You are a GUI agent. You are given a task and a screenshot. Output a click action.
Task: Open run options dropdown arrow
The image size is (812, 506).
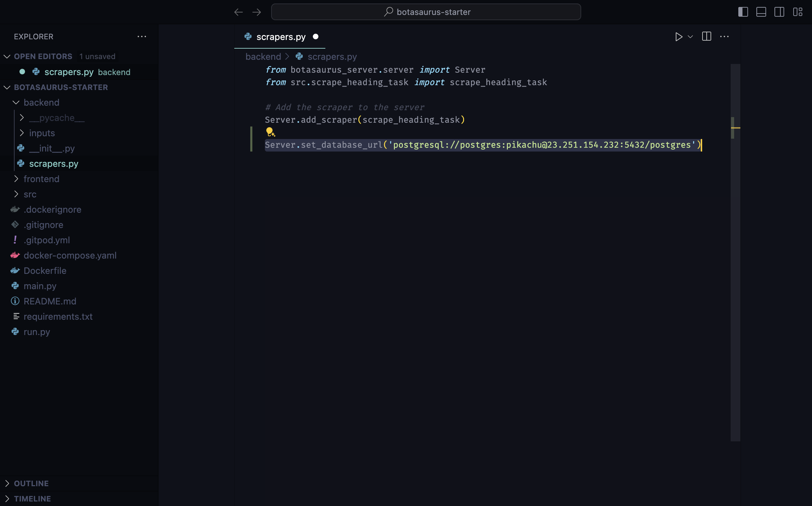coord(690,36)
